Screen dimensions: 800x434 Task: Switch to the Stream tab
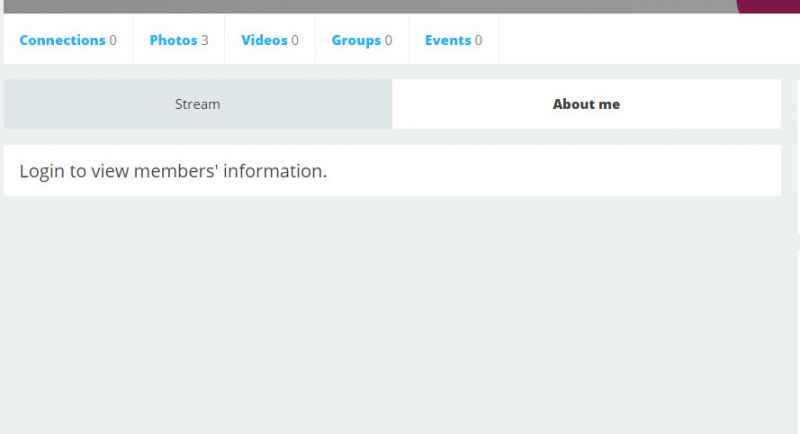pos(198,104)
